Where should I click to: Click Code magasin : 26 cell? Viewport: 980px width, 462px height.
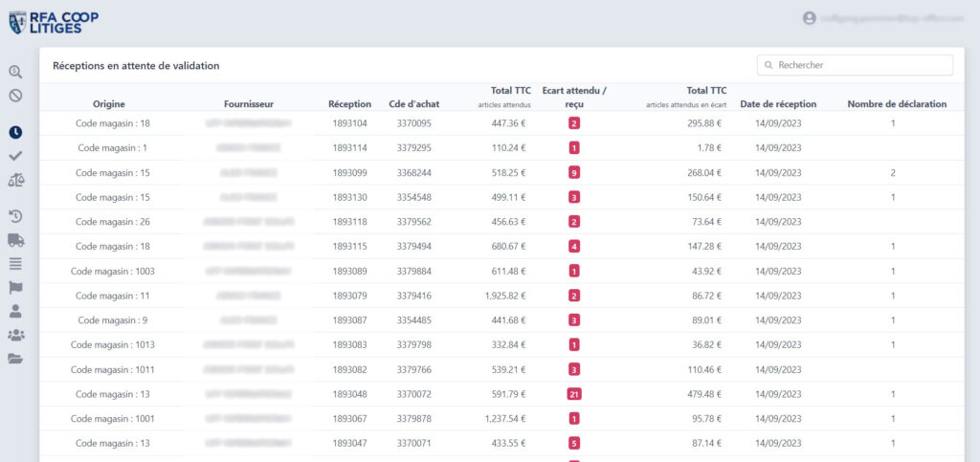[x=113, y=222]
